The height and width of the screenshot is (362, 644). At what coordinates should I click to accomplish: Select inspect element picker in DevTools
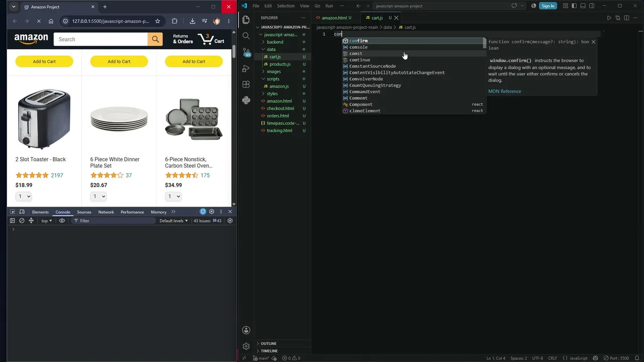point(13,212)
